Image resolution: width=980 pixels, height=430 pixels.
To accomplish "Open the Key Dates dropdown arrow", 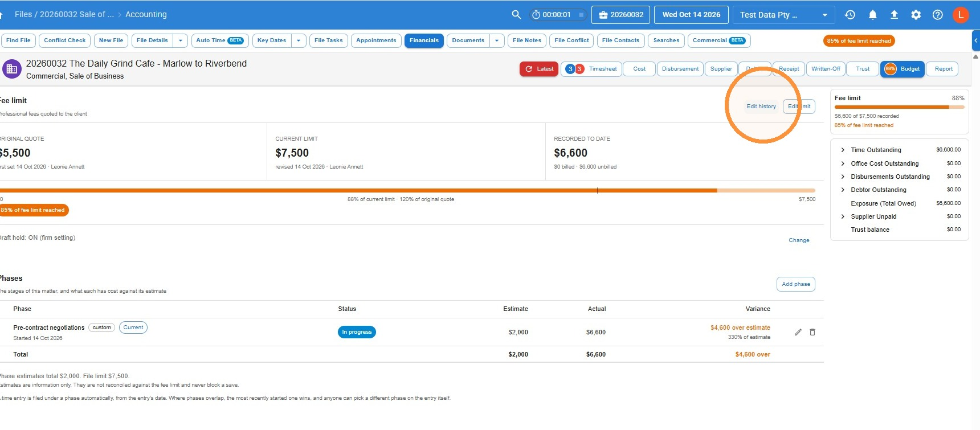I will coord(299,40).
